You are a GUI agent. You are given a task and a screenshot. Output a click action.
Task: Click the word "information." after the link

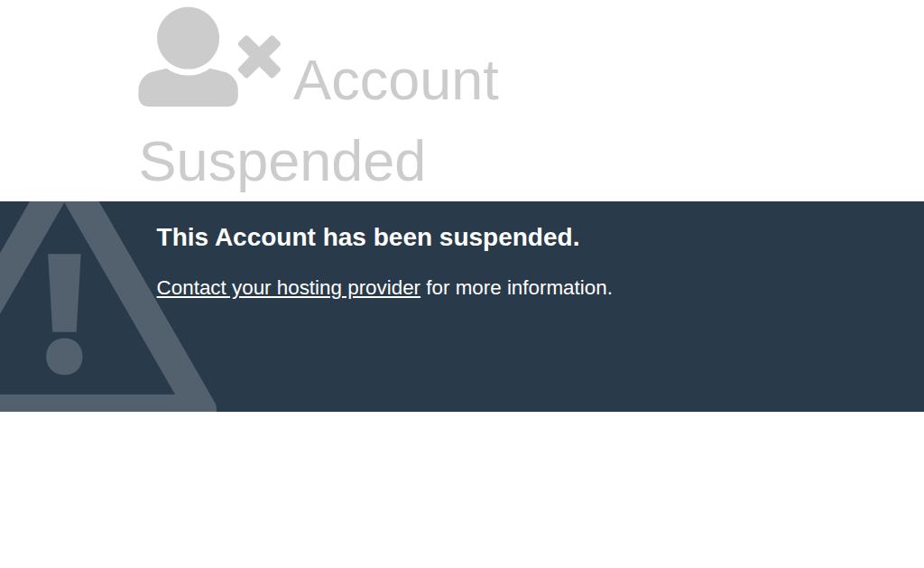559,288
